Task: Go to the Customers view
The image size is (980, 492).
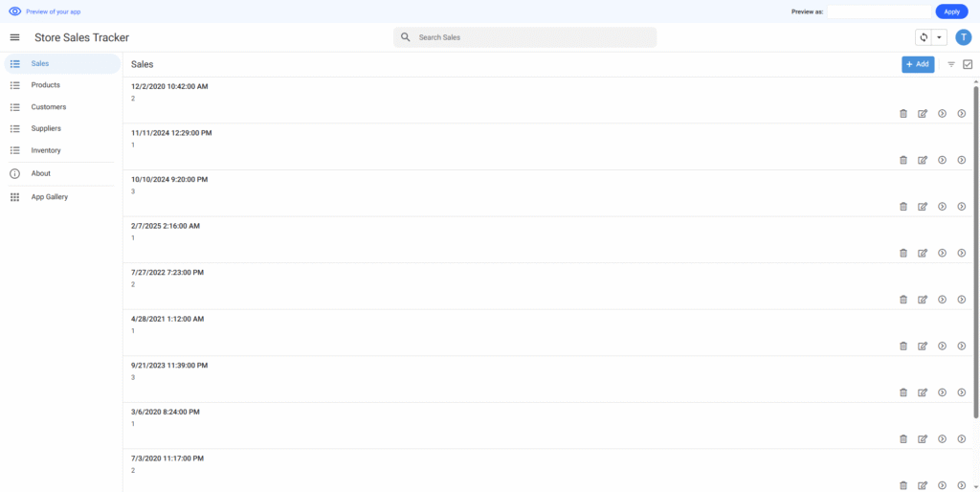Action: coord(48,107)
